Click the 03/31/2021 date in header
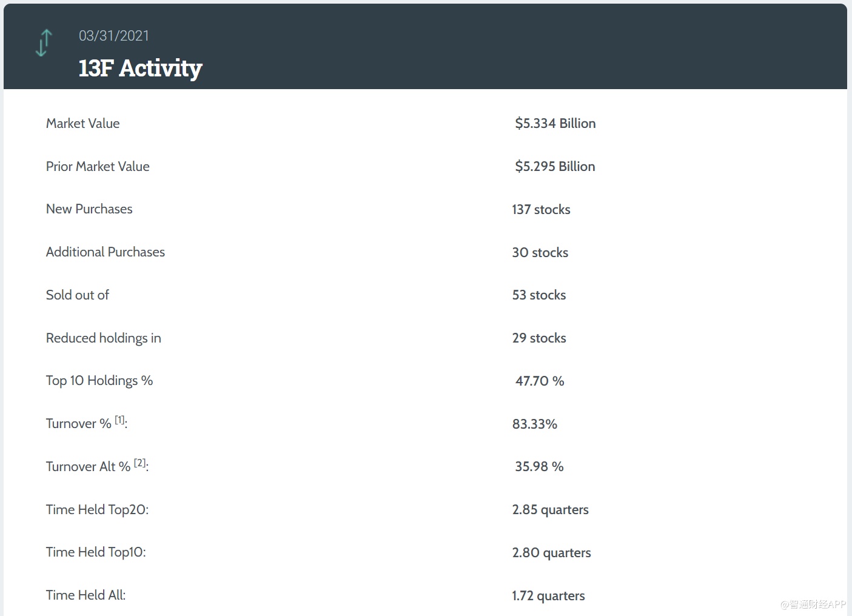This screenshot has width=852, height=616. click(113, 36)
